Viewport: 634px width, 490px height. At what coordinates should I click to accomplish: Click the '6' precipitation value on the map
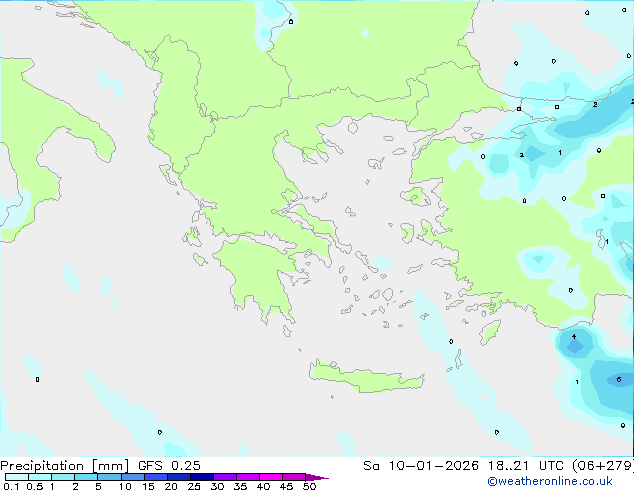point(619,379)
